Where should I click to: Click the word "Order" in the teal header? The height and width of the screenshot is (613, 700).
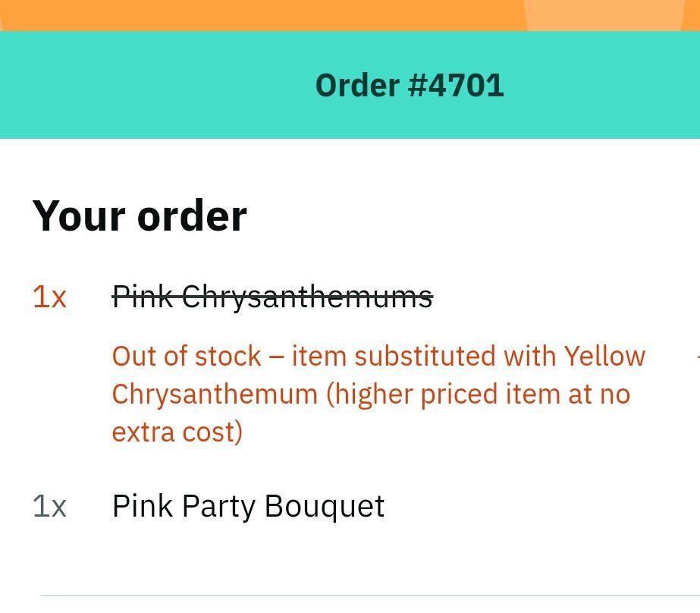tap(357, 85)
